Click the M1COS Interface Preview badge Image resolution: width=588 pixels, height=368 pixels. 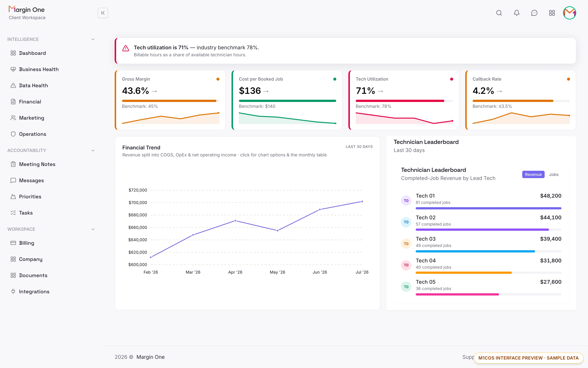coord(528,358)
